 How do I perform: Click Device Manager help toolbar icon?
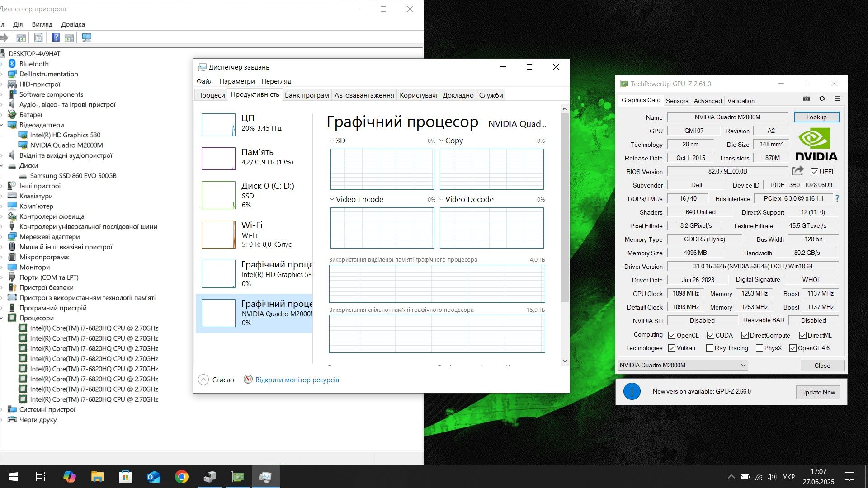[x=56, y=38]
